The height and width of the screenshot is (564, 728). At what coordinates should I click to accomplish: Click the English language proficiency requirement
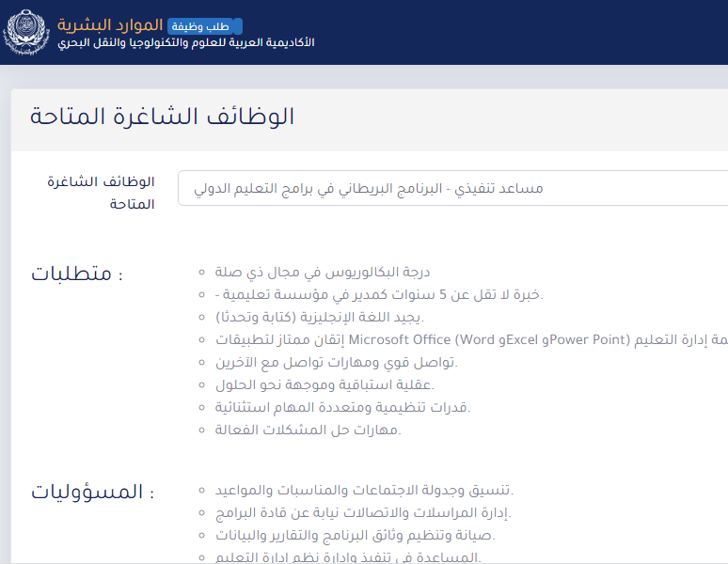(320, 317)
